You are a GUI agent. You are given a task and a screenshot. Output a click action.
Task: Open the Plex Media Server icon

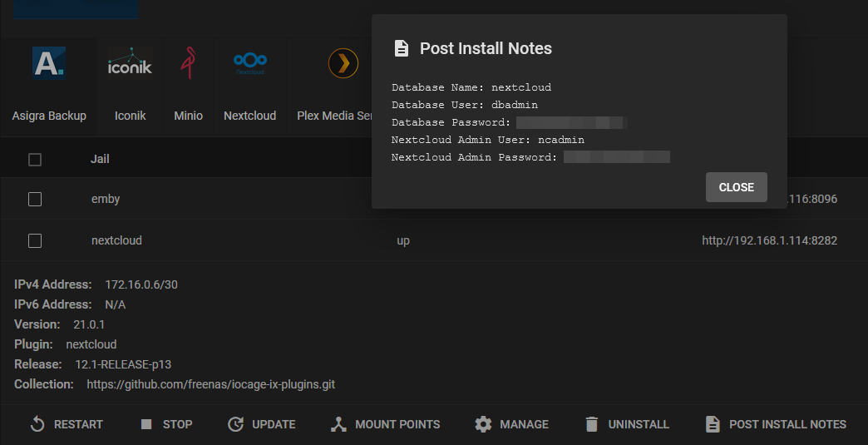coord(343,63)
